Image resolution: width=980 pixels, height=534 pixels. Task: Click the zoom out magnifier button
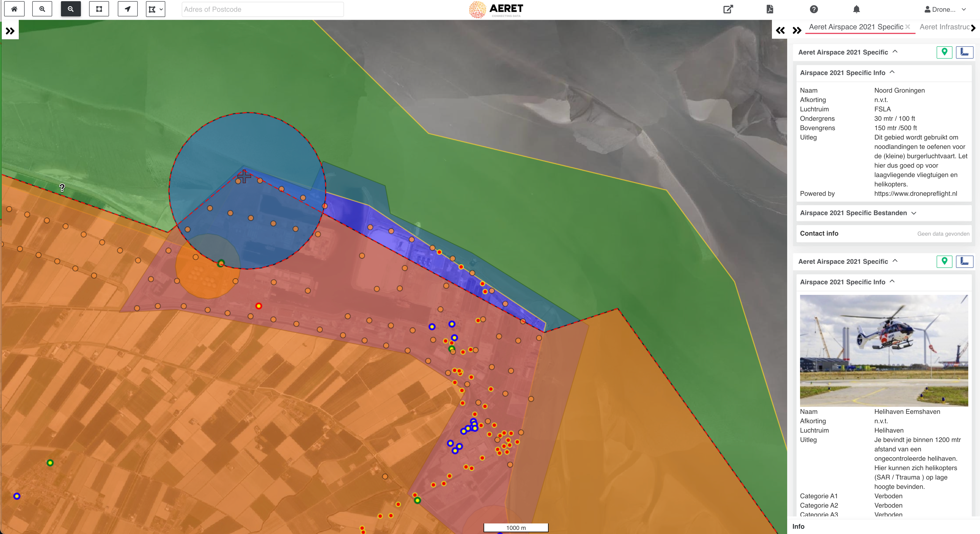tap(71, 9)
